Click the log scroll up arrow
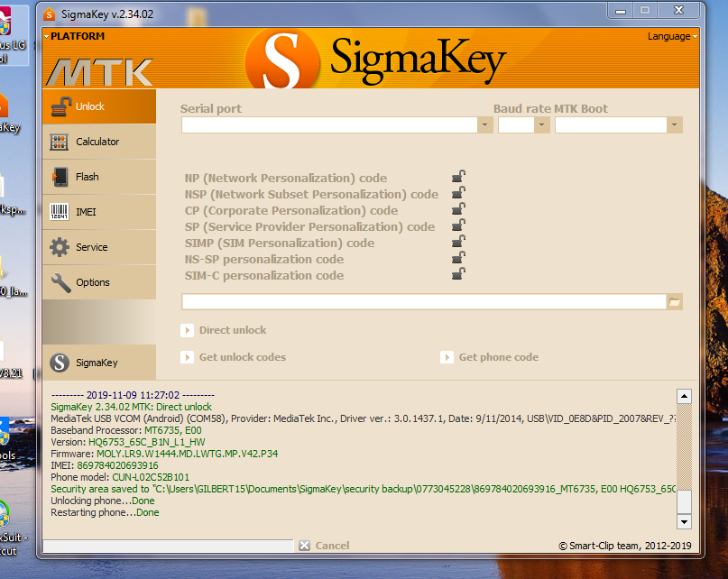 click(x=684, y=397)
